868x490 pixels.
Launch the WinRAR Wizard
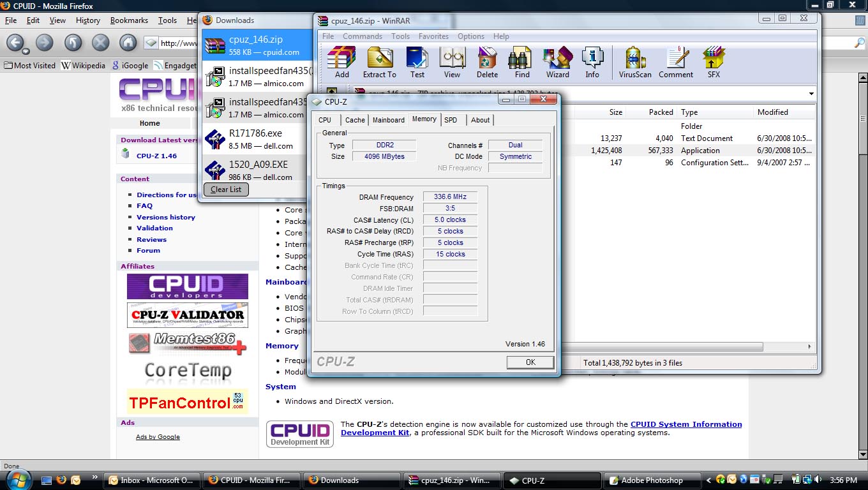[x=557, y=63]
